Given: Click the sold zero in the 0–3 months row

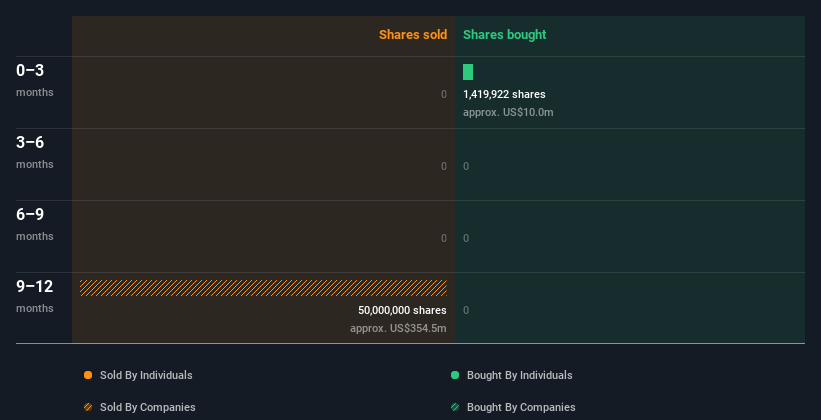Looking at the screenshot, I should (444, 94).
